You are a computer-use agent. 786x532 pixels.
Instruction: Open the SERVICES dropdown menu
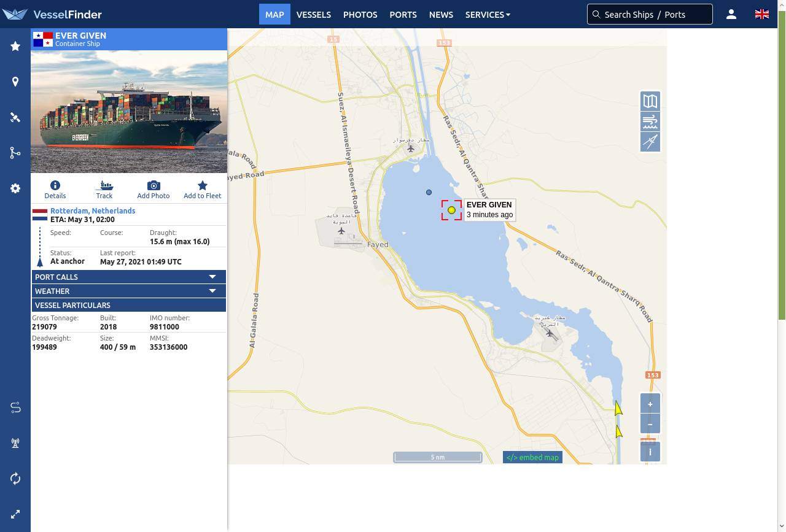(x=488, y=15)
